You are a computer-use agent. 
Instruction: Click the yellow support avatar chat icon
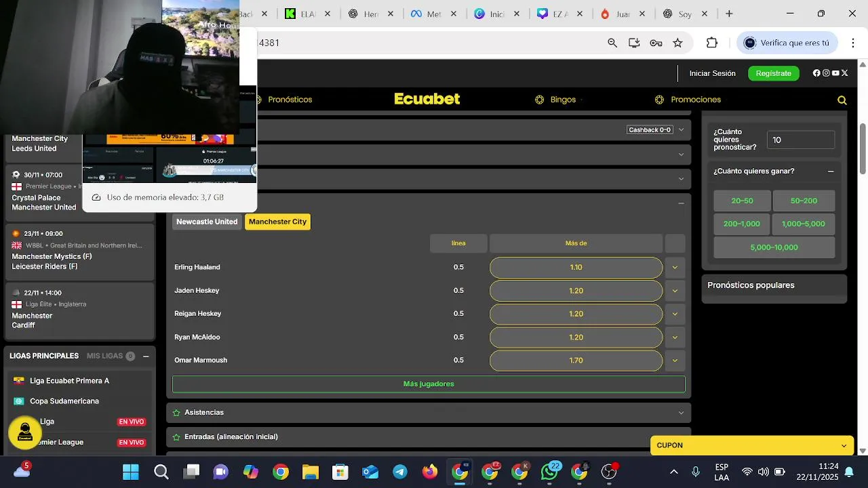click(25, 432)
